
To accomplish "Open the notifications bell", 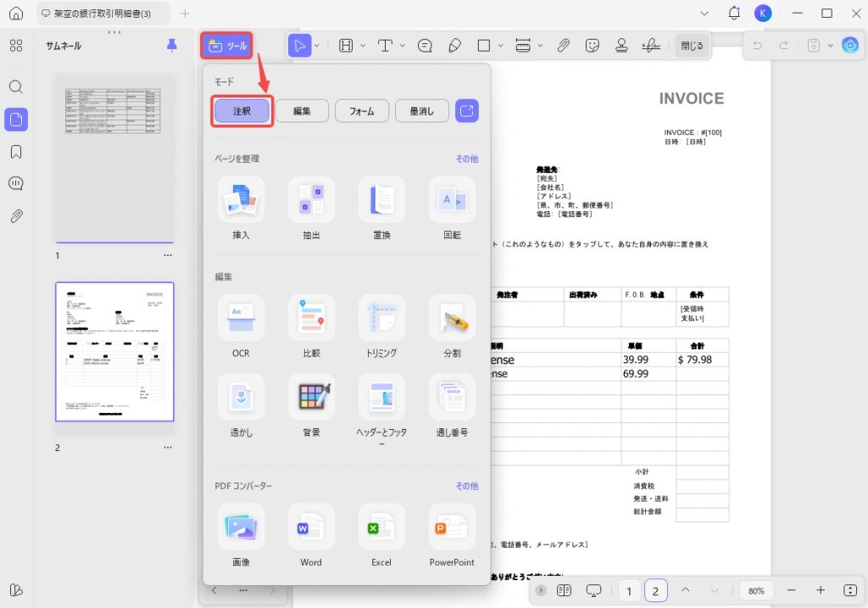I will click(x=734, y=14).
